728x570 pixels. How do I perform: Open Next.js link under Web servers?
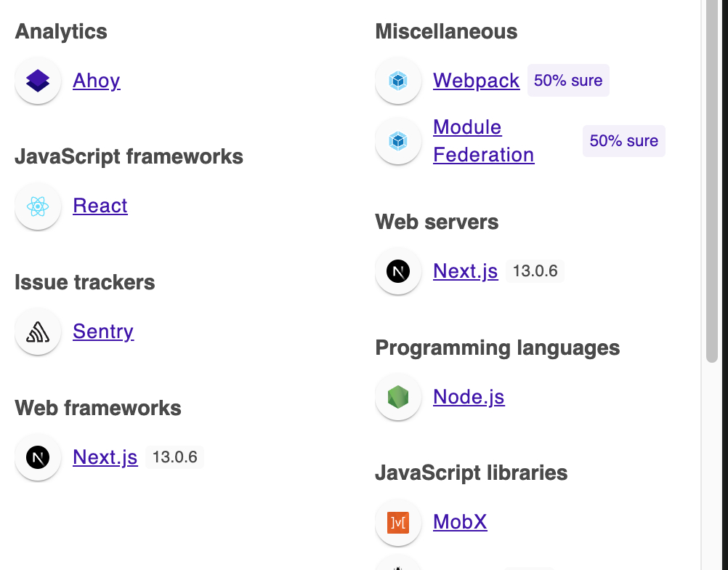(x=466, y=271)
